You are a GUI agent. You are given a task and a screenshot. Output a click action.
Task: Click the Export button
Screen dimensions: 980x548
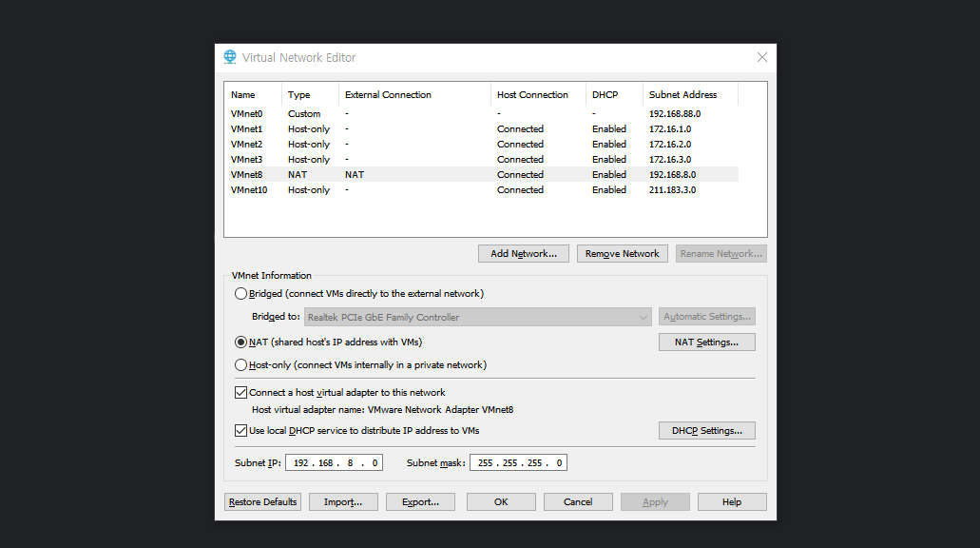coord(420,501)
